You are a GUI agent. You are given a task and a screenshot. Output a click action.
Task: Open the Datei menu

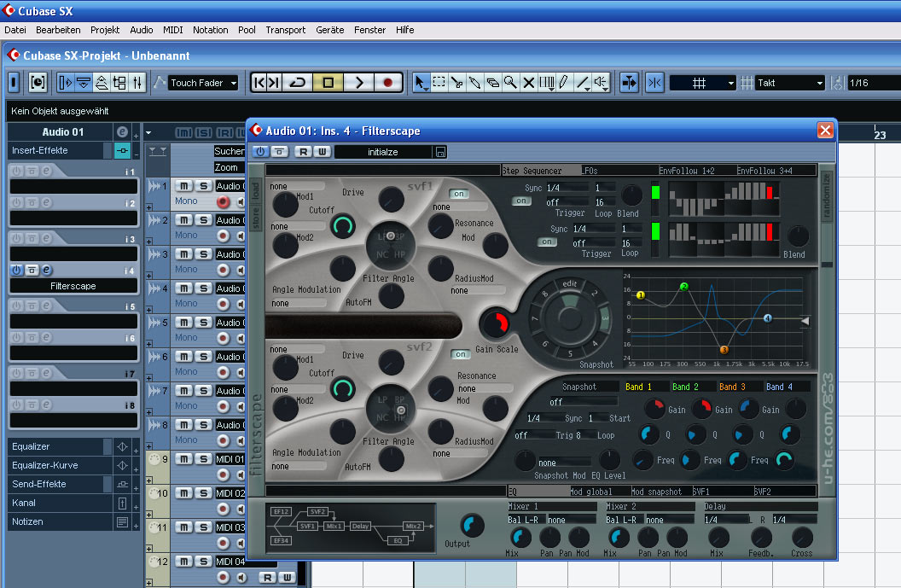click(x=15, y=30)
